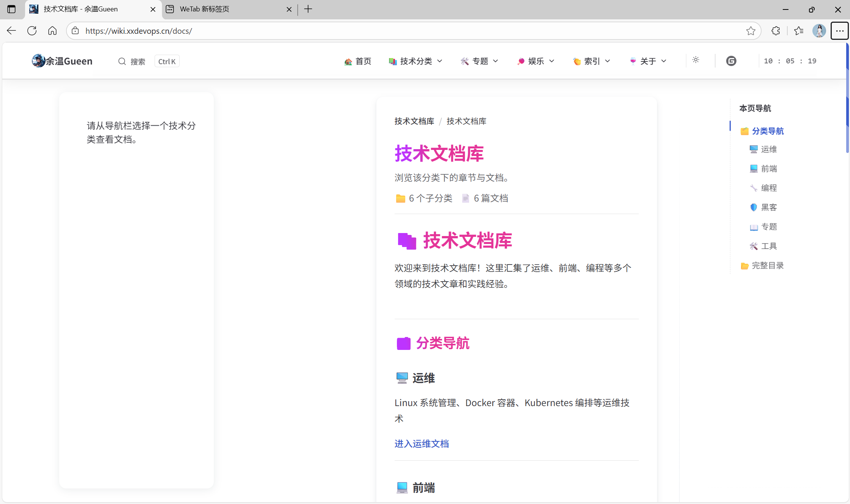Screen dimensions: 850x504
Task: Click the browser profile avatar
Action: 819,31
